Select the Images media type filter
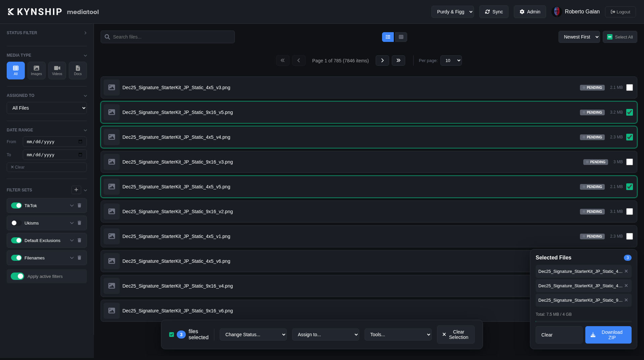Image resolution: width=644 pixels, height=360 pixels. click(x=36, y=70)
